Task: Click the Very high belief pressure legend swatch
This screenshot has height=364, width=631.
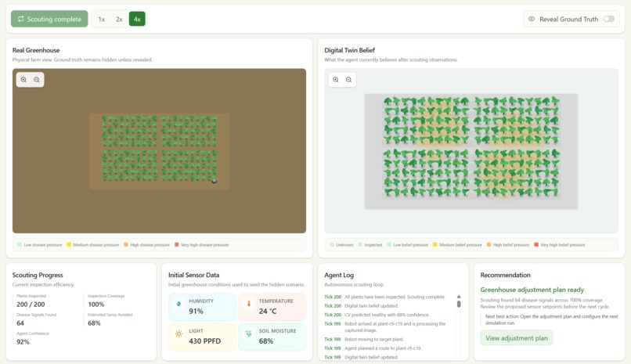Action: coord(536,244)
